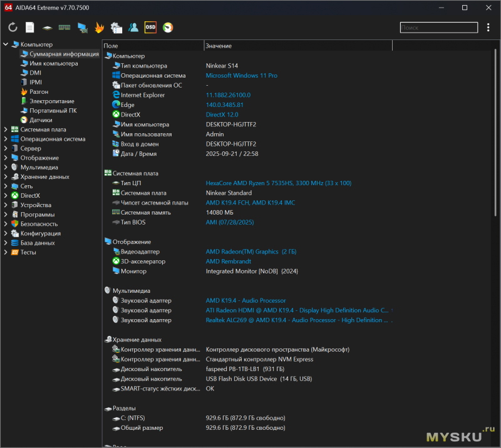Click the memory module toolbar icon
Screen dimensions: 501x448
(65, 28)
